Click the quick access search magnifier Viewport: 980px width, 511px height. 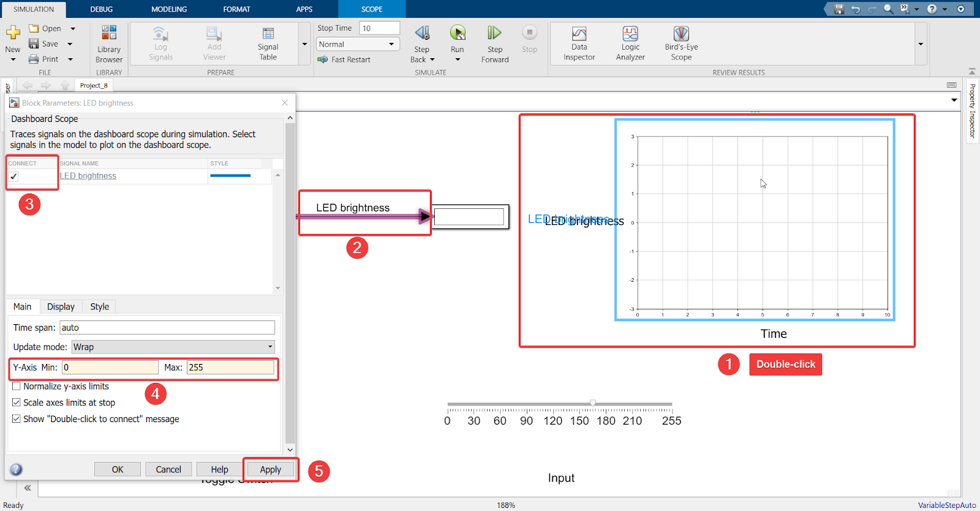click(888, 9)
